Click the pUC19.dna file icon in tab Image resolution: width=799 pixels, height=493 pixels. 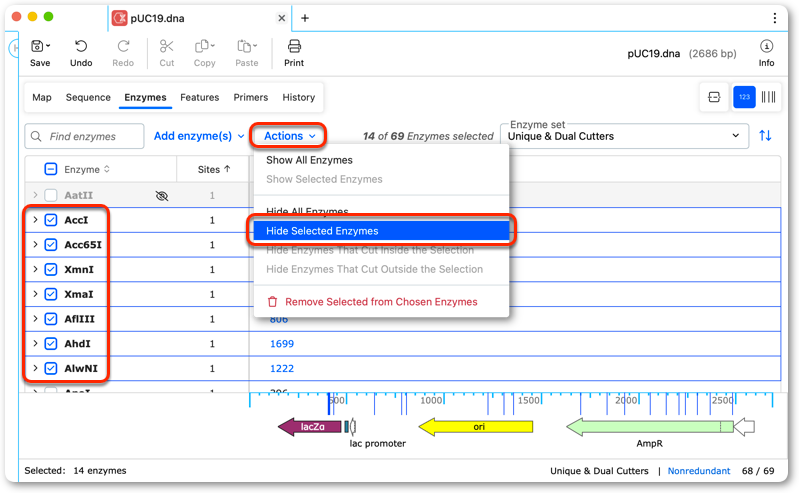[x=120, y=18]
